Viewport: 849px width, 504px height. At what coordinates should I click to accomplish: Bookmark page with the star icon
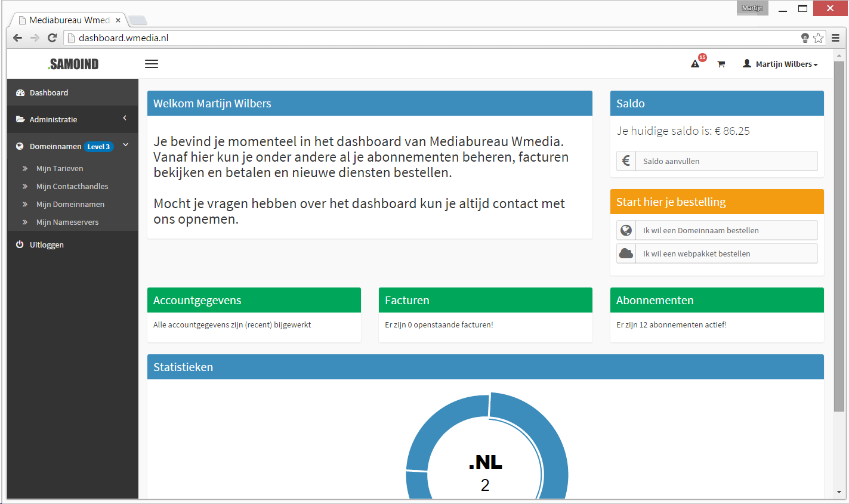tap(819, 38)
